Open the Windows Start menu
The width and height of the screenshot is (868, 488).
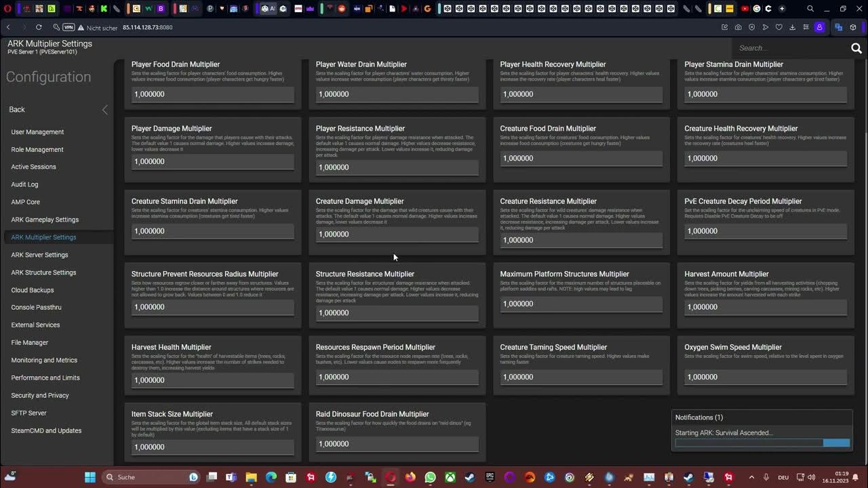point(90,477)
